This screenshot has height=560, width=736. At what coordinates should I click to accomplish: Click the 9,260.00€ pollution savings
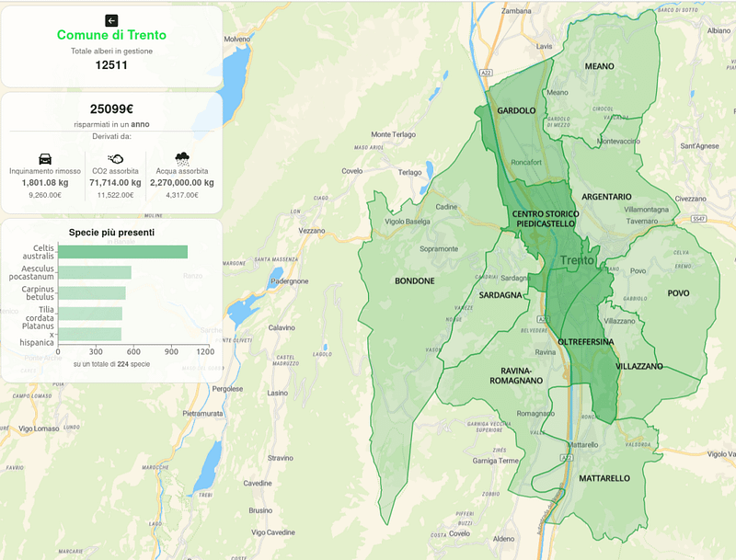pyautogui.click(x=45, y=195)
